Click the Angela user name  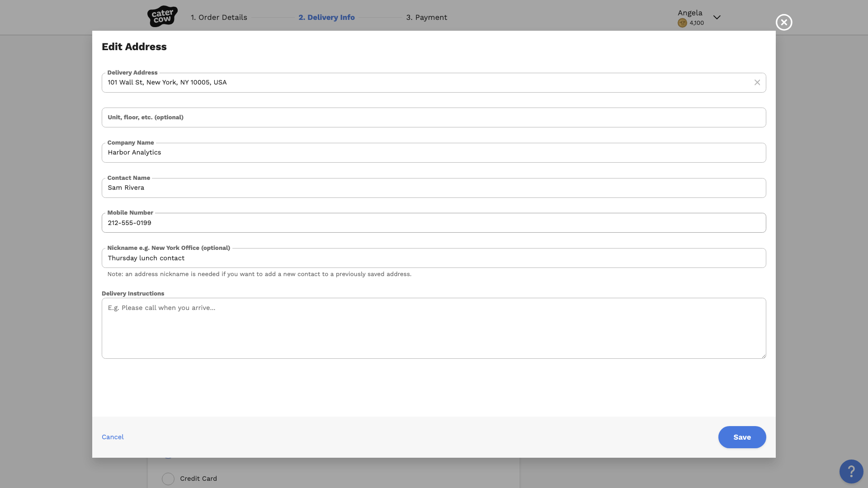[x=690, y=13]
